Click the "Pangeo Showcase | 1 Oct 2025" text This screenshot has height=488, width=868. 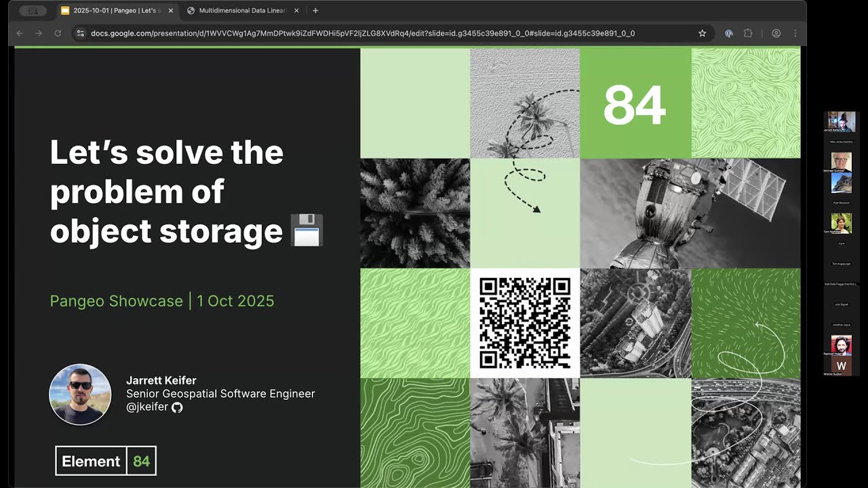click(162, 301)
